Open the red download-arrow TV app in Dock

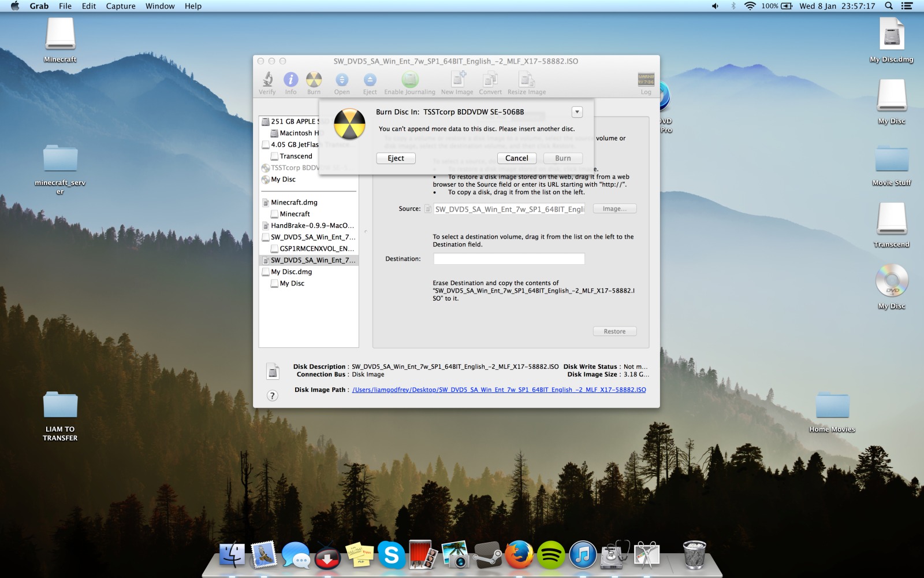click(327, 556)
